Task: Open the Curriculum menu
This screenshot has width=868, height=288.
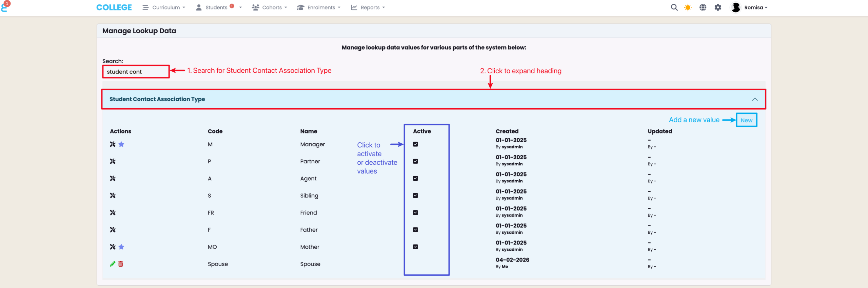Action: coord(164,7)
